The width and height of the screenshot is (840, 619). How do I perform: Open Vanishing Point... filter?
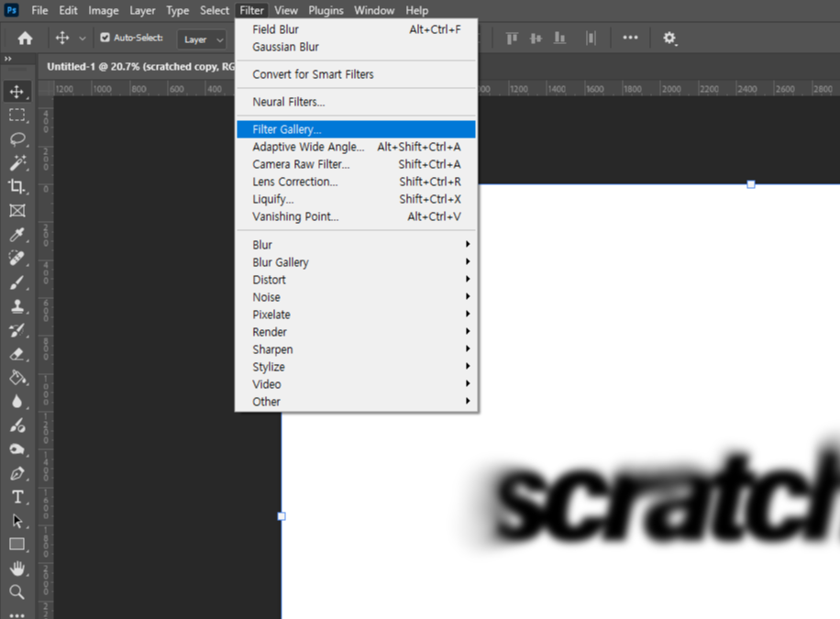pyautogui.click(x=356, y=216)
